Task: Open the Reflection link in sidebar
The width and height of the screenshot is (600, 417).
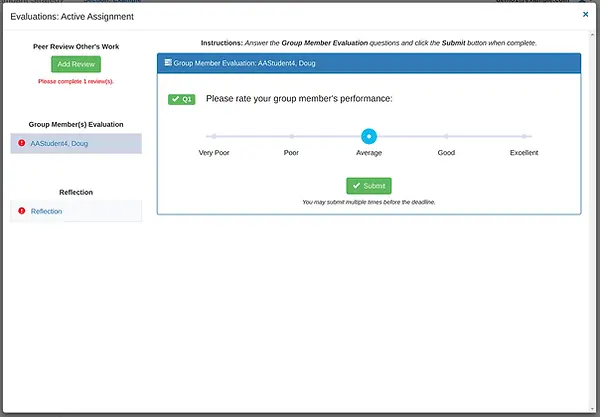Action: [46, 211]
